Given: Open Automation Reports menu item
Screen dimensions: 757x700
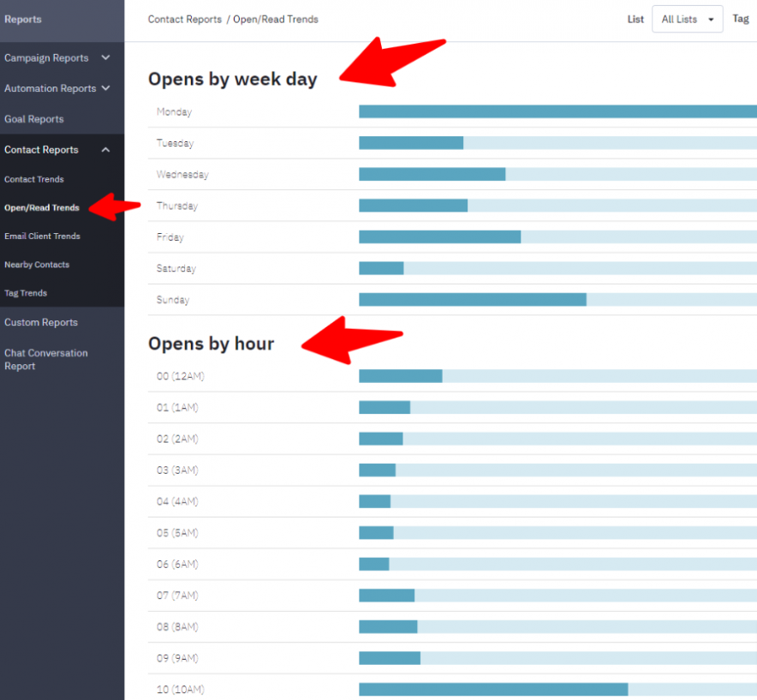Looking at the screenshot, I should coord(51,88).
